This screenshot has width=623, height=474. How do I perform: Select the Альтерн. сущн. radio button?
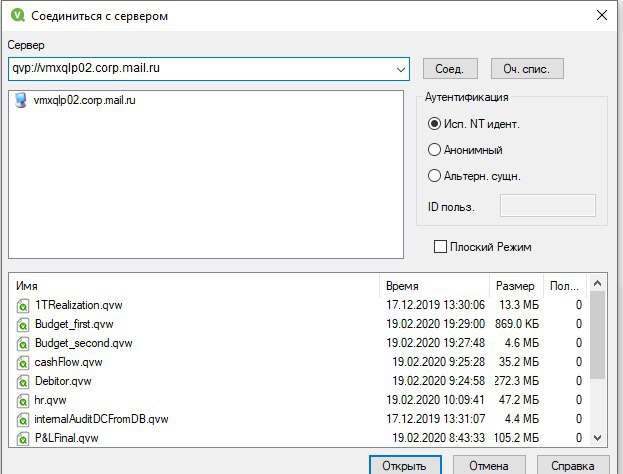pos(434,176)
